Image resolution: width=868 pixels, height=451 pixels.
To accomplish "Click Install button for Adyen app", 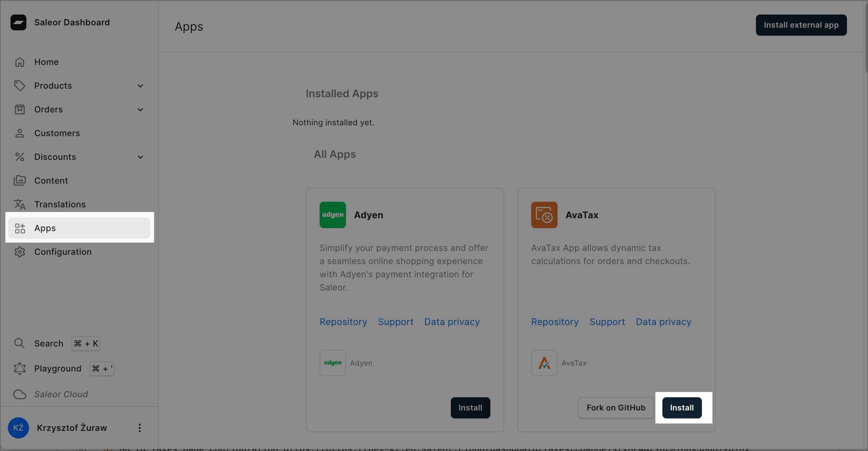I will (470, 407).
